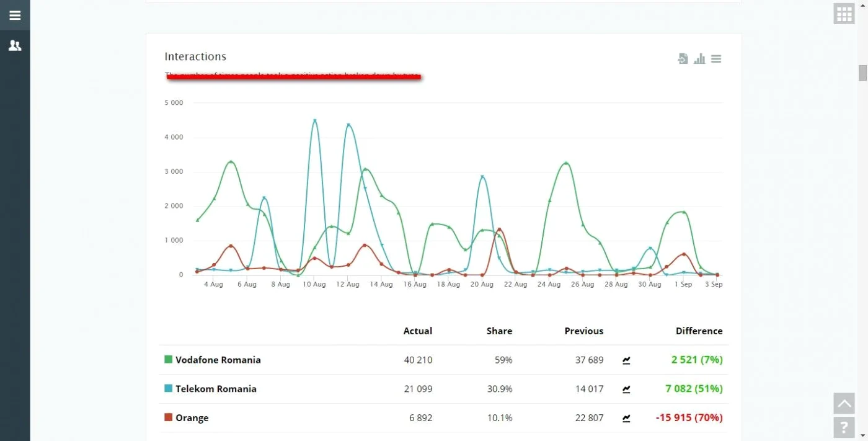Toggle the Vodafone Romania series in the legend
The height and width of the screenshot is (441, 868).
pyautogui.click(x=218, y=360)
